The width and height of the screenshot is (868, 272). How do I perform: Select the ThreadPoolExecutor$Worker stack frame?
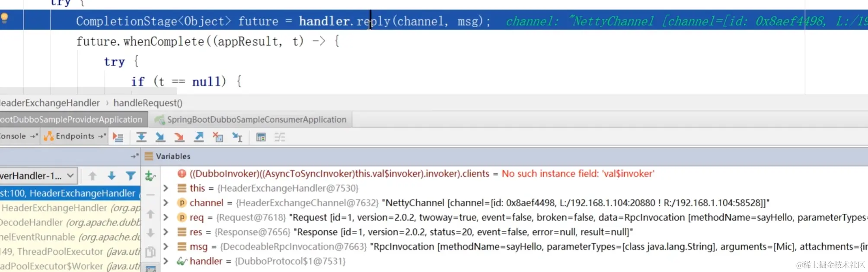70,266
